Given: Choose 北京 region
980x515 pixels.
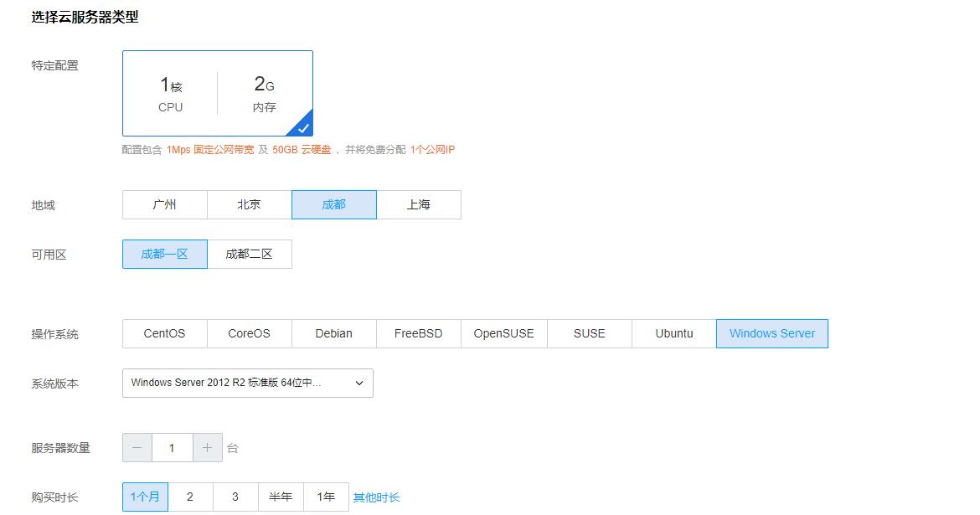Looking at the screenshot, I should point(250,204).
